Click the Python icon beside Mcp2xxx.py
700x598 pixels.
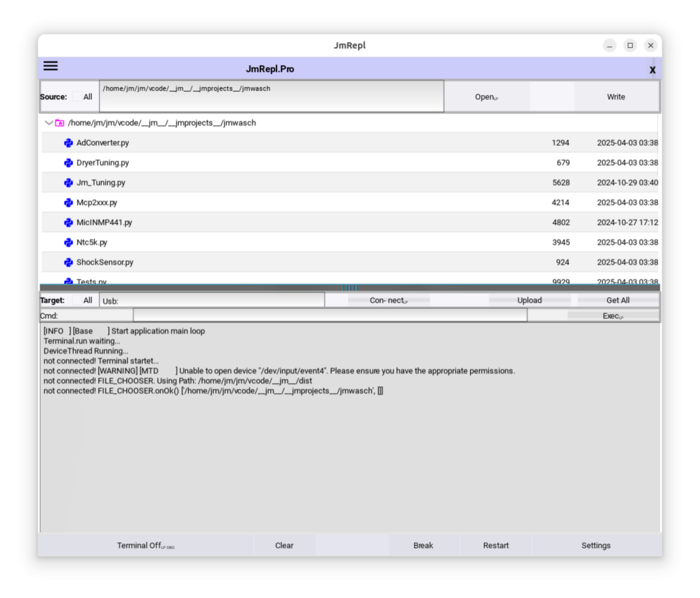[68, 202]
